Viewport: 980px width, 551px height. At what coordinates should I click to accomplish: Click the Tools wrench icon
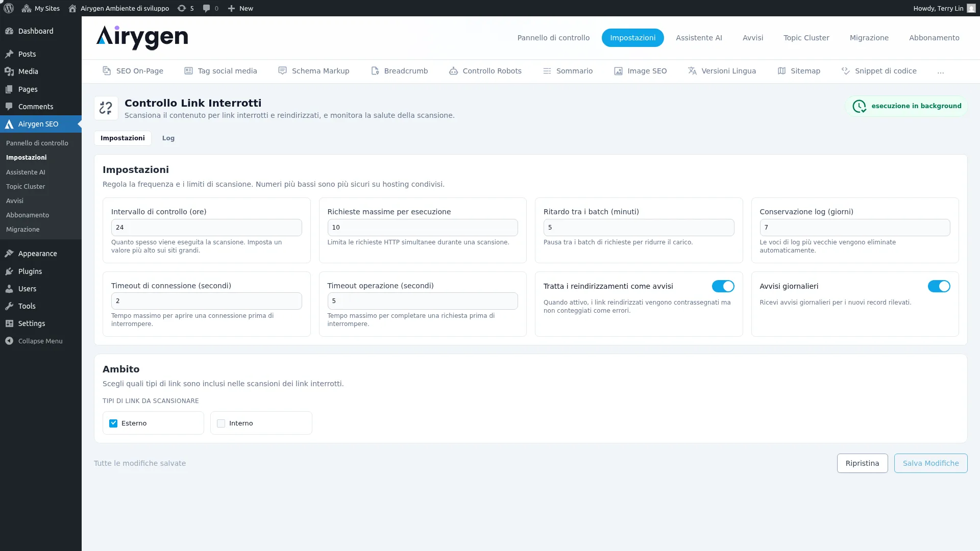pyautogui.click(x=9, y=306)
